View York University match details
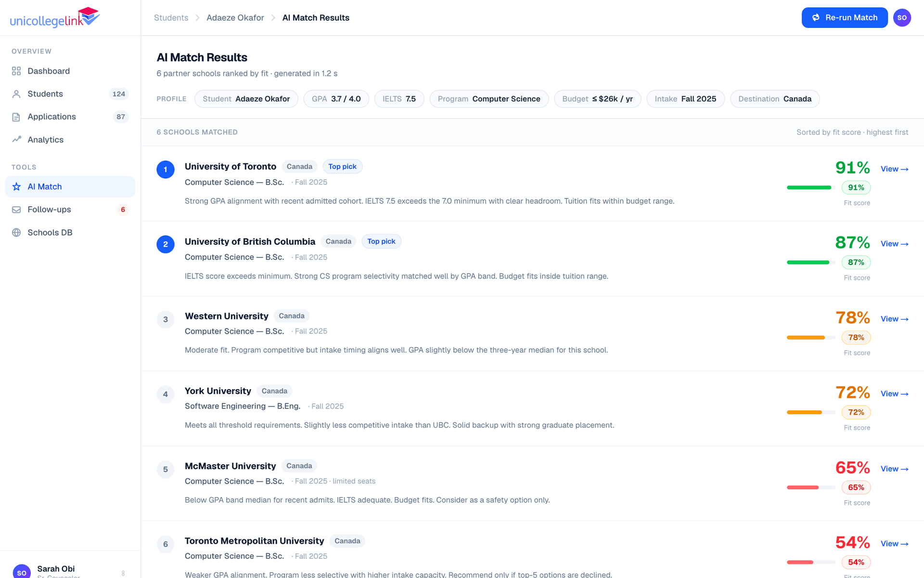 point(895,394)
